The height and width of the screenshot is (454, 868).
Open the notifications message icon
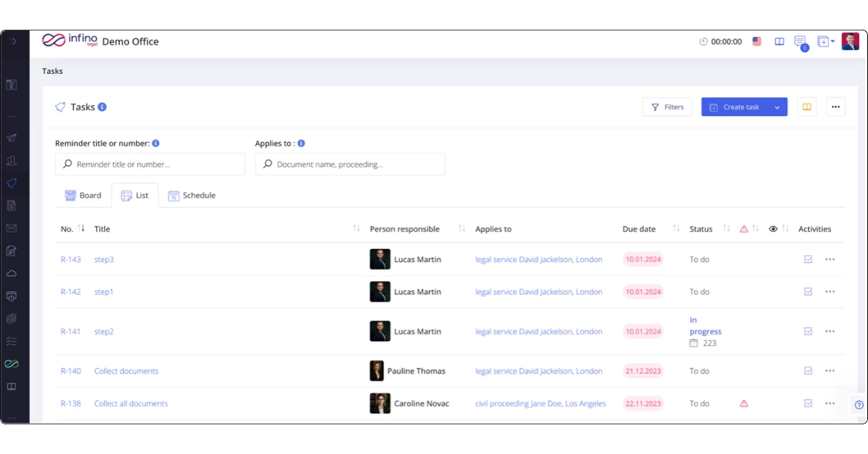coord(799,41)
